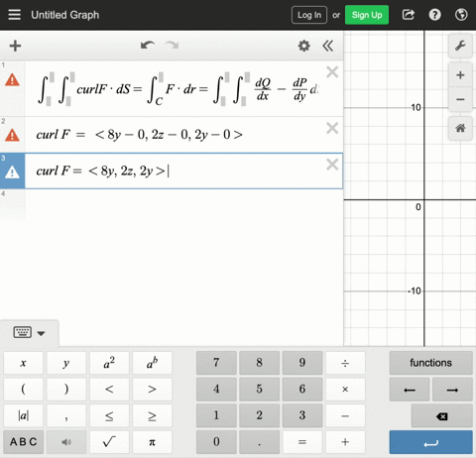Open the help question mark icon
Image resolution: width=476 pixels, height=458 pixels.
(434, 15)
